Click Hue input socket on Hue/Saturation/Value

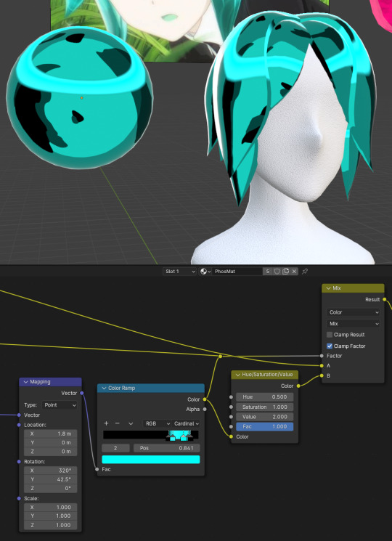tap(231, 397)
